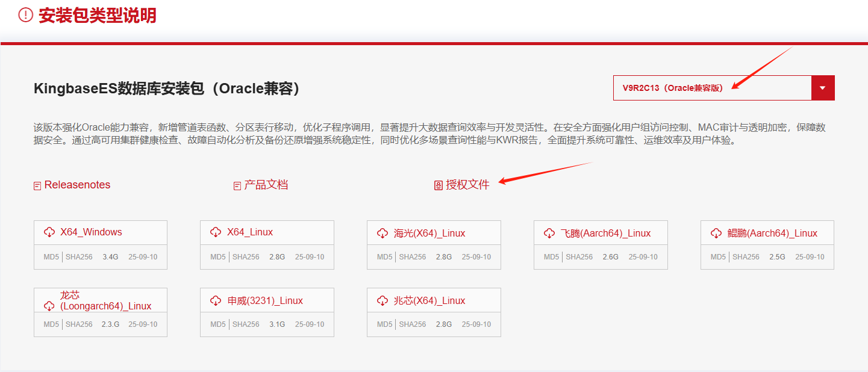Click MD5 under the X64_Windows package
Viewport: 868px width, 372px height.
(x=51, y=257)
